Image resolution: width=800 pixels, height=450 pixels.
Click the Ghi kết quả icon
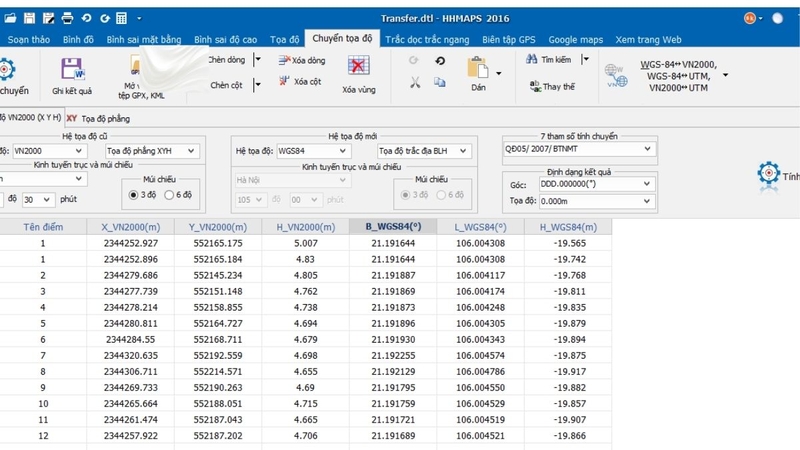72,69
